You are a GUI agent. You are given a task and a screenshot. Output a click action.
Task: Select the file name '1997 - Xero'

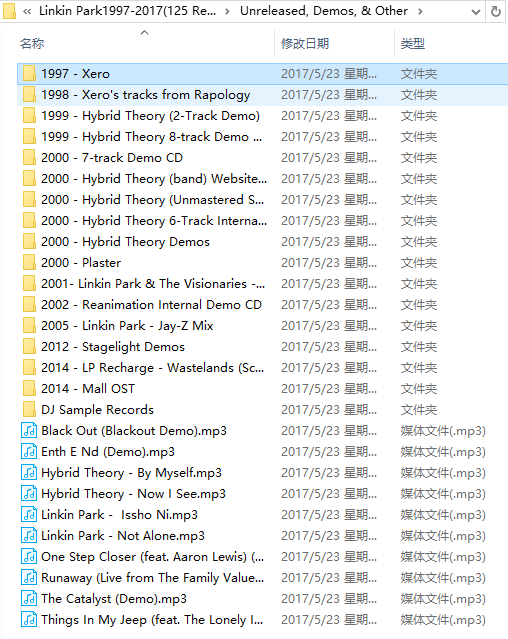pyautogui.click(x=75, y=74)
